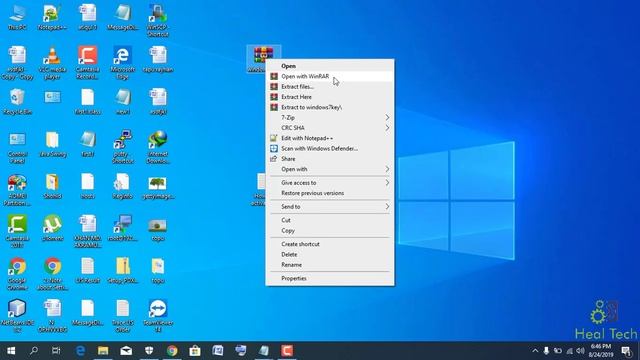Select Restore previous versions
This screenshot has width=640, height=360.
tap(330, 193)
